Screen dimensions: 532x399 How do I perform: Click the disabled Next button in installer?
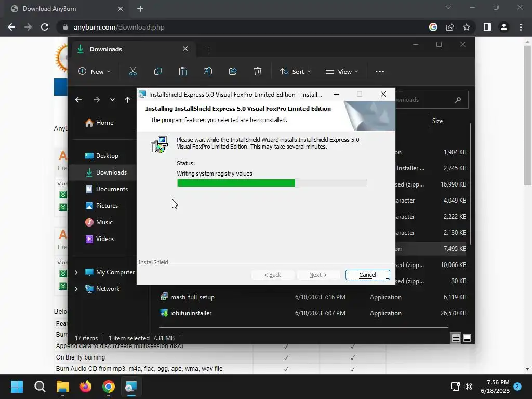318,275
